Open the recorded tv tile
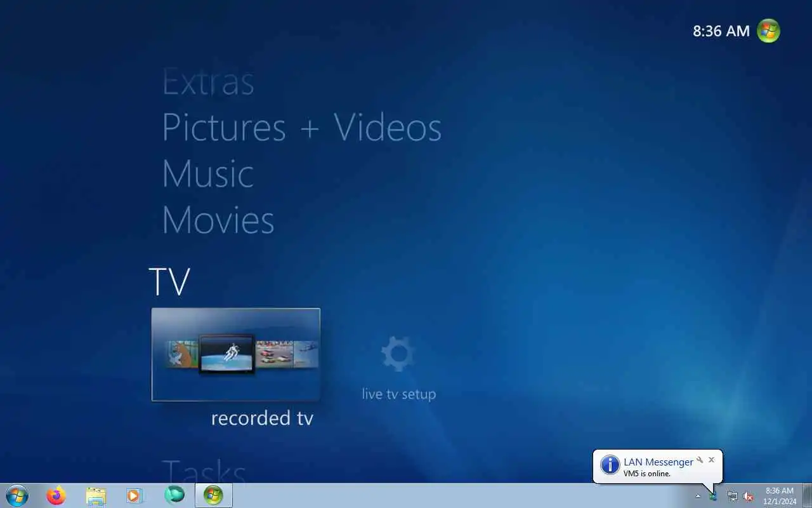812x508 pixels. pyautogui.click(x=235, y=354)
